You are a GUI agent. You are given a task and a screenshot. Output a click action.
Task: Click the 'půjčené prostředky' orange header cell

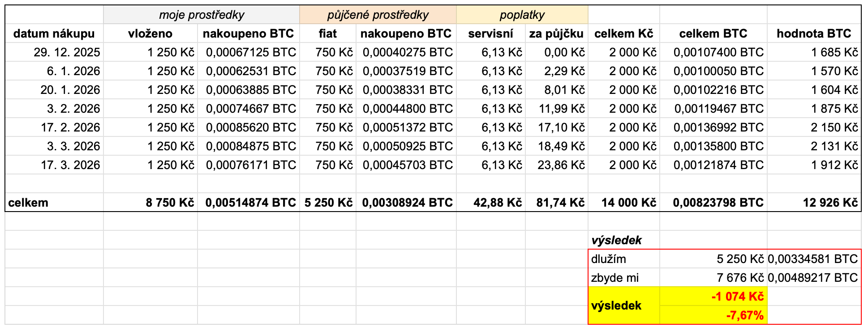click(378, 15)
